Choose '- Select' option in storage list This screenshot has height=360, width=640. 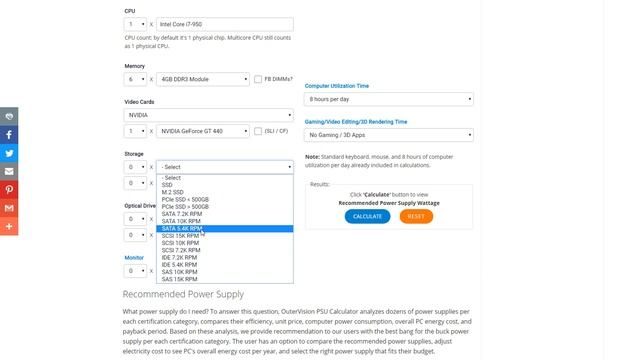(x=225, y=178)
